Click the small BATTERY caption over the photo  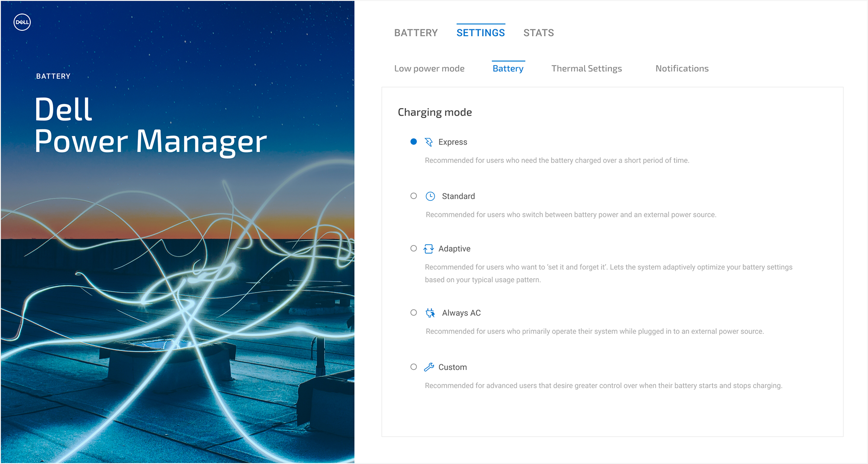(53, 76)
